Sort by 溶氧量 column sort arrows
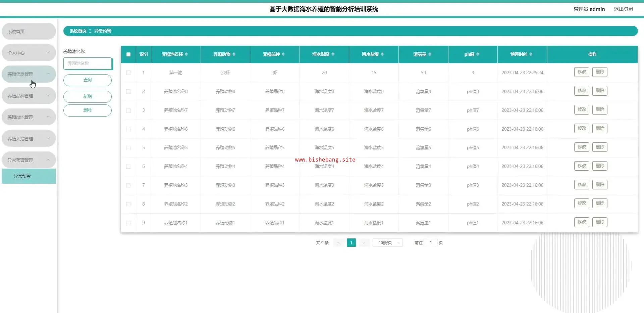Viewport: 644px width, 313px height. (430, 54)
